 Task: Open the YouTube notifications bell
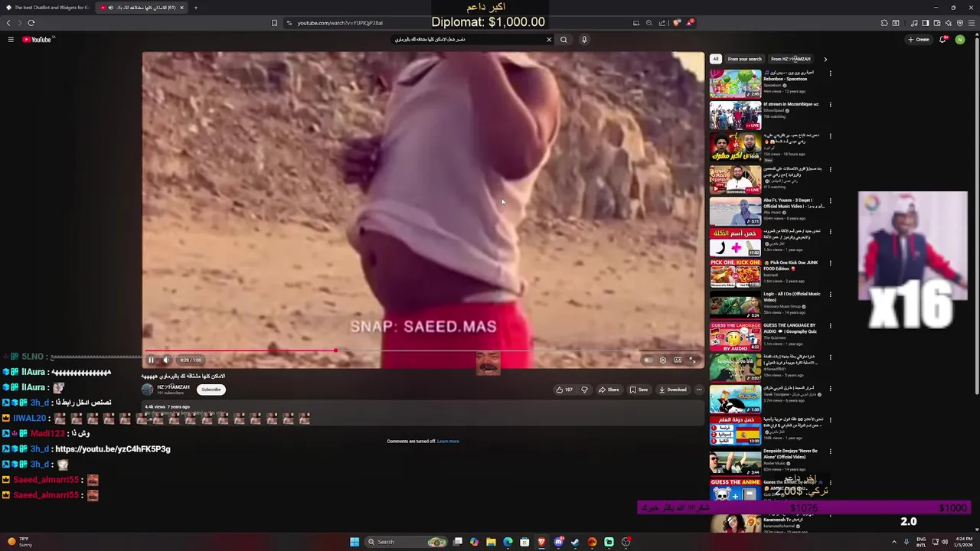pyautogui.click(x=942, y=40)
